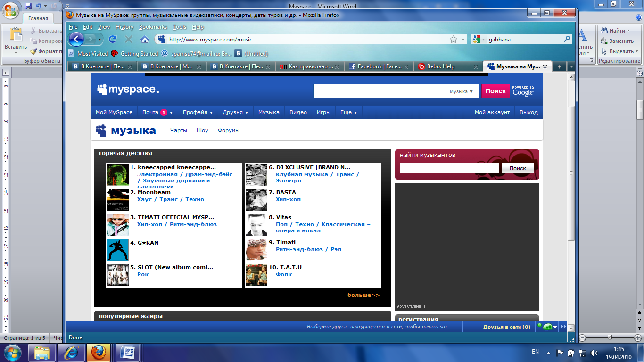Click the pink Поиск button
644x362 pixels.
click(x=495, y=91)
